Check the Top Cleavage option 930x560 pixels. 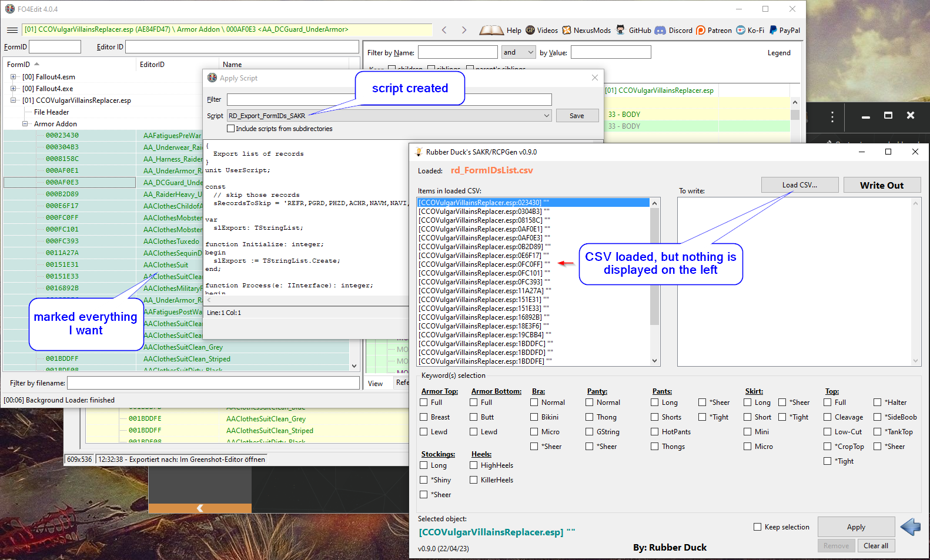pyautogui.click(x=827, y=417)
